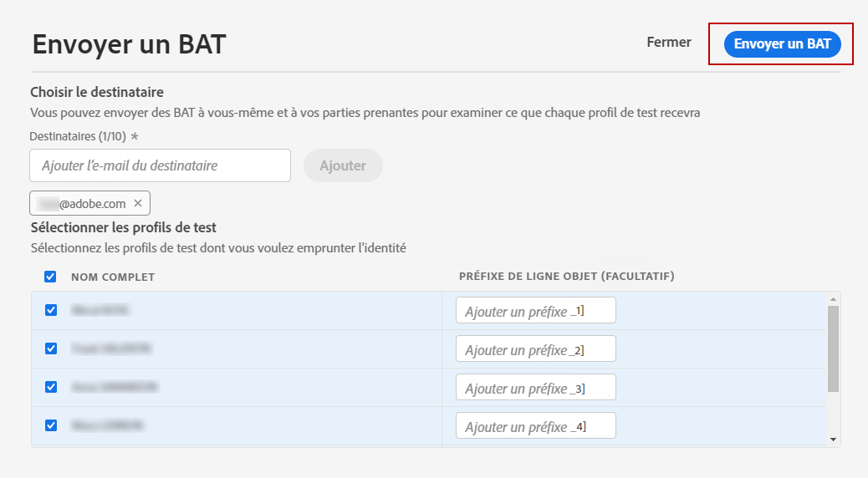
Task: Click the prefix field ending in _3
Action: pos(535,387)
